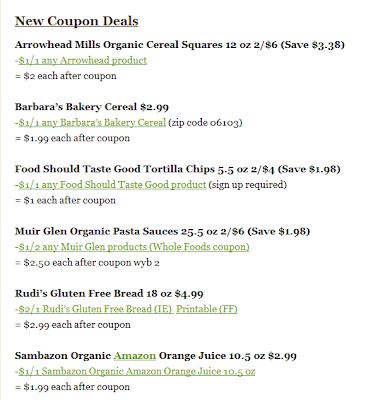This screenshot has height=400, width=390.
Task: Click the New Coupon Deals heading
Action: 77,21
